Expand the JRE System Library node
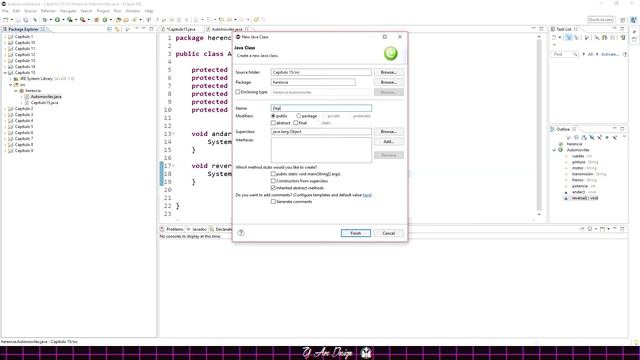The height and width of the screenshot is (360, 640). click(x=11, y=79)
